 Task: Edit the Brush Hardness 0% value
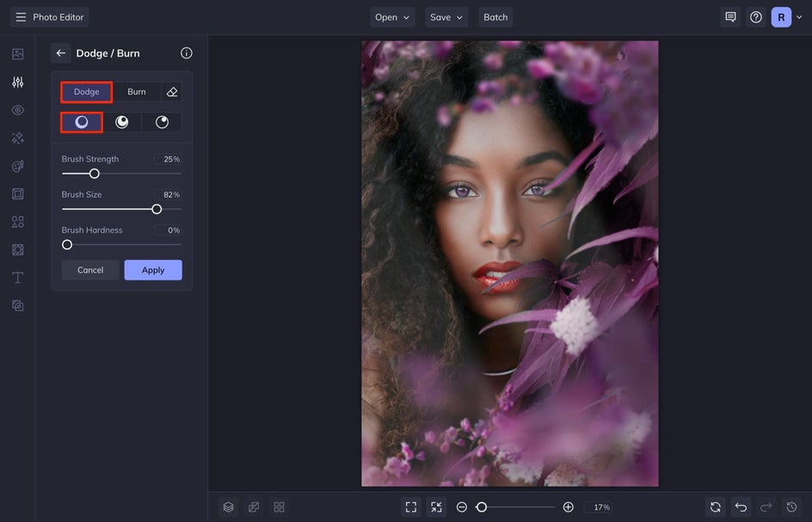point(168,230)
